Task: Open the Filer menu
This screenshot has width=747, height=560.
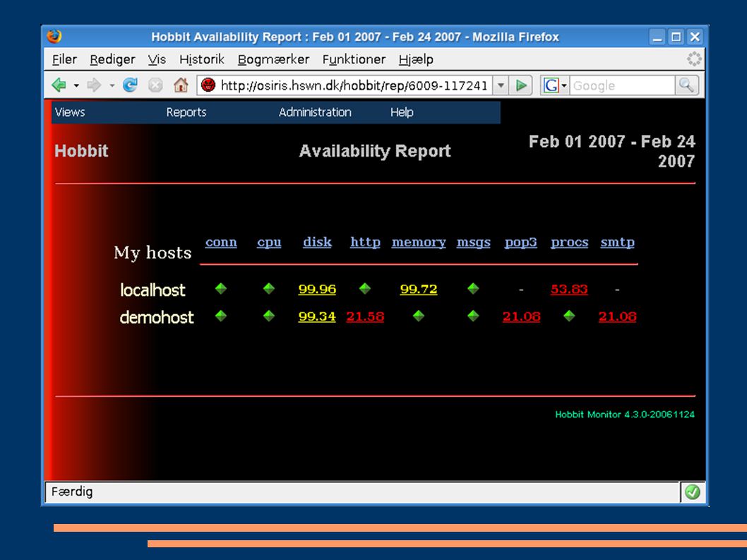Action: coord(64,59)
